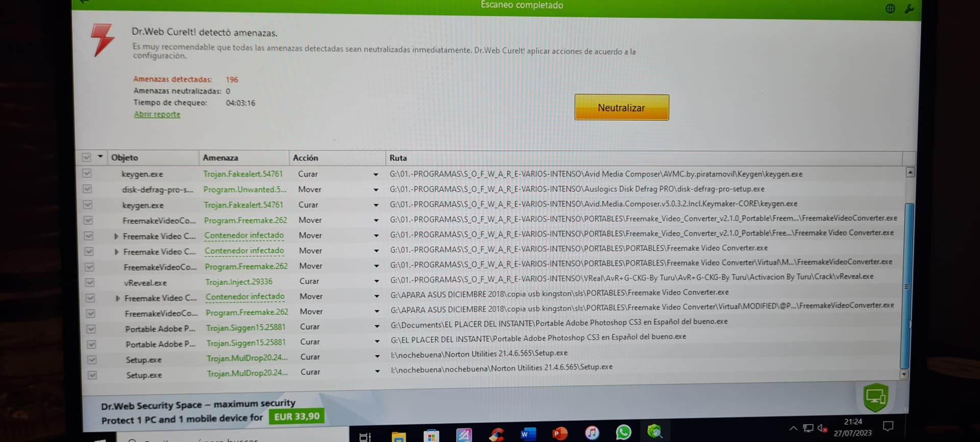Uncheck Portable Adobe P... in G:\Documents
This screenshot has width=980, height=442.
click(91, 329)
